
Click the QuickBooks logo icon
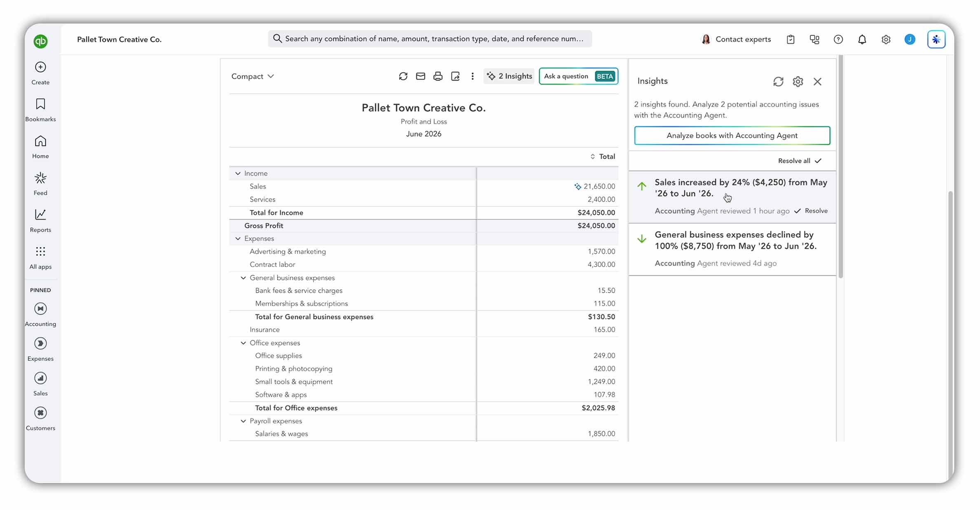[40, 41]
